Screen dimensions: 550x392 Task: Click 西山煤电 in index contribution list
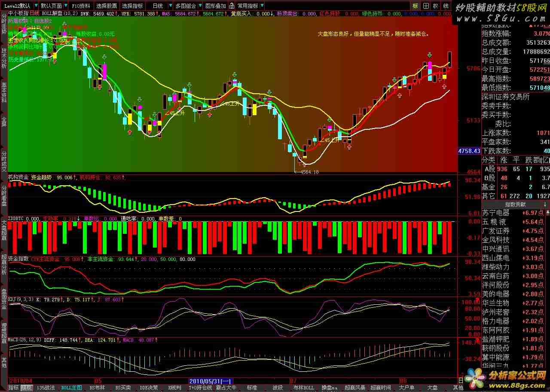[495, 258]
